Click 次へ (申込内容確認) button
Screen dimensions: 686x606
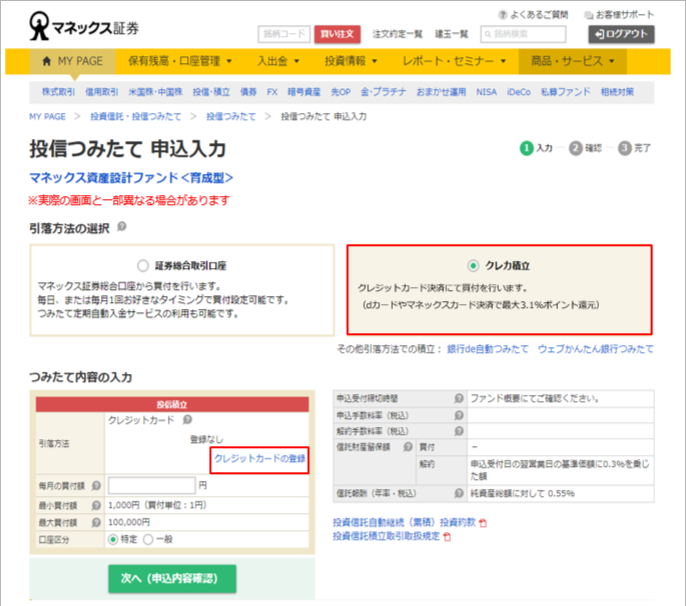pos(172,578)
